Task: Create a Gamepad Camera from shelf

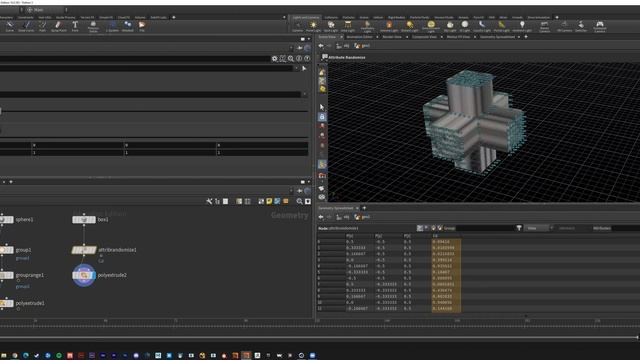Action: tap(600, 27)
